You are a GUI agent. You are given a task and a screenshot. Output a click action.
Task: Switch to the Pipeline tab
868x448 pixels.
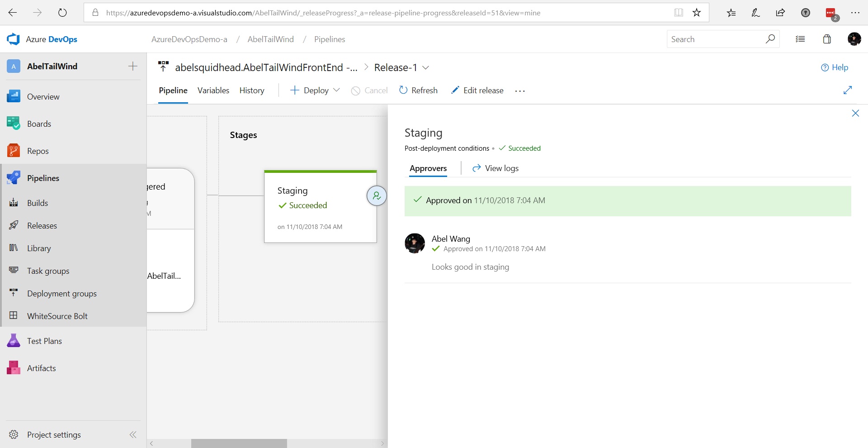pyautogui.click(x=173, y=91)
